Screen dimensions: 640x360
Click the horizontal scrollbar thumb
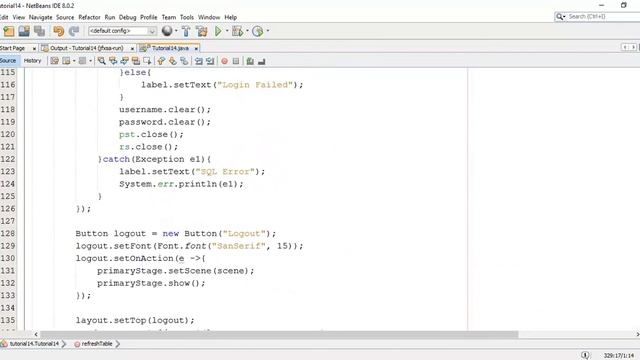coord(279,335)
